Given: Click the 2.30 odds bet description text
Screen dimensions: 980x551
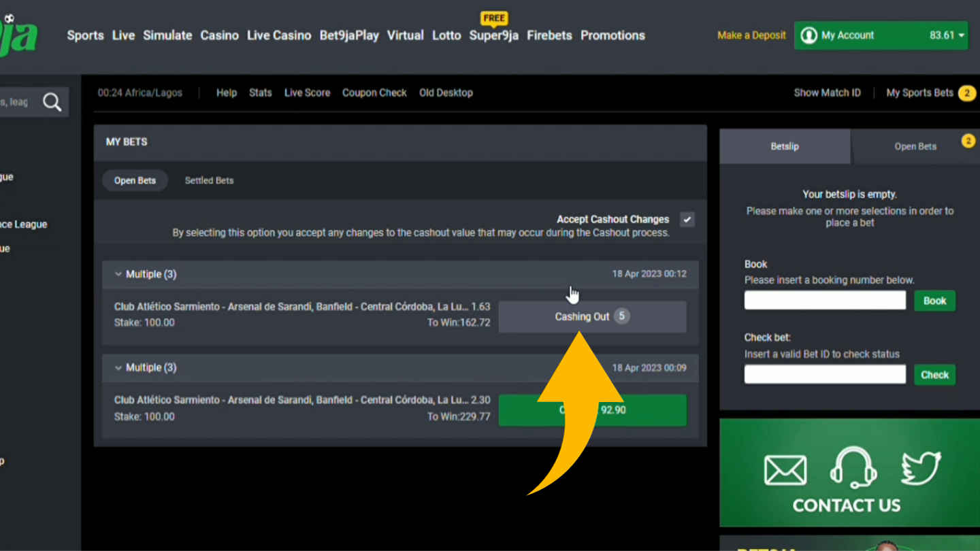Looking at the screenshot, I should [302, 400].
